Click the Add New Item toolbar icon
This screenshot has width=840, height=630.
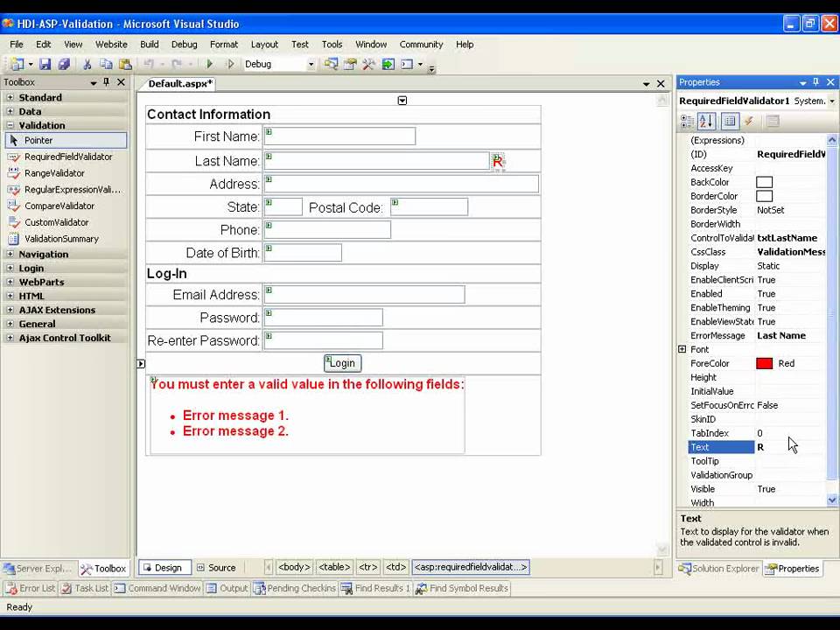17,64
